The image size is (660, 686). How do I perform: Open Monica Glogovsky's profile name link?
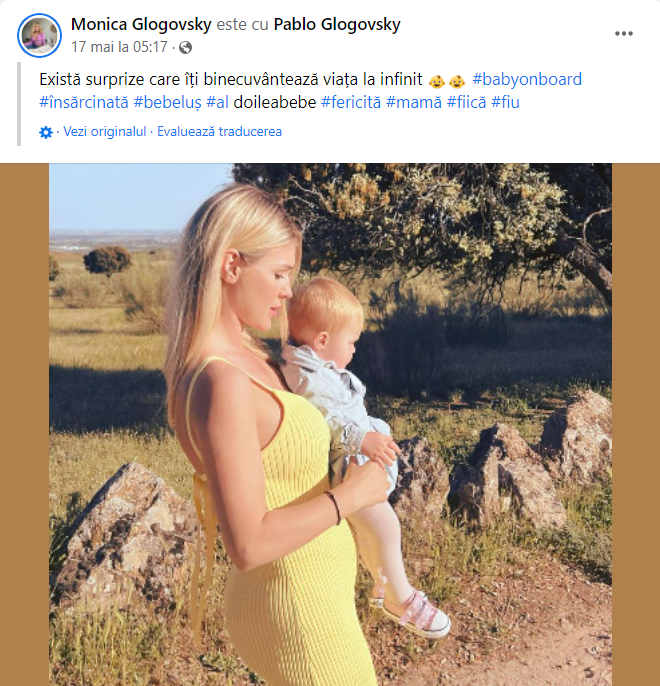tap(140, 24)
